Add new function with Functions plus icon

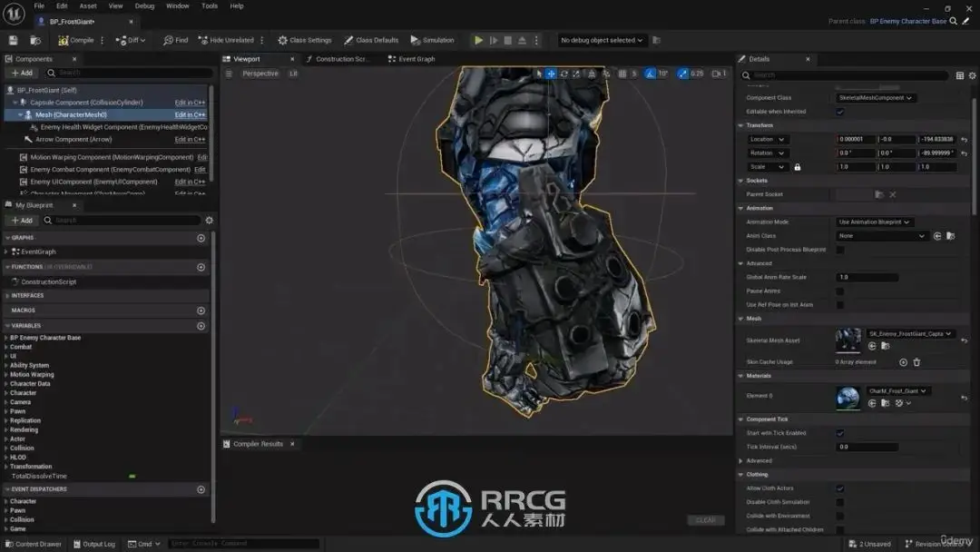point(201,267)
